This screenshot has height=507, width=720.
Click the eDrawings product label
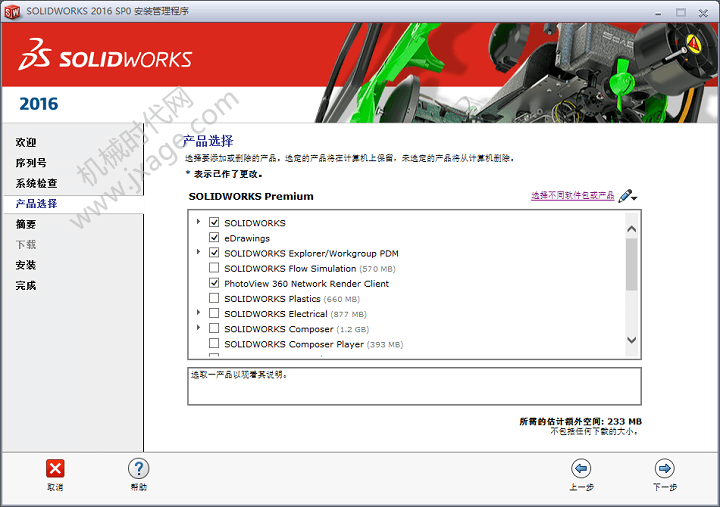(x=247, y=238)
